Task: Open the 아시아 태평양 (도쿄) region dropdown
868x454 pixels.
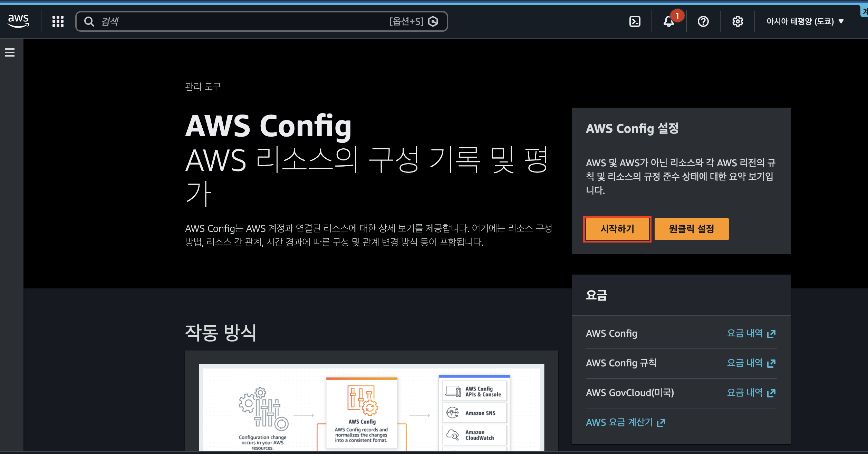Action: [x=804, y=21]
